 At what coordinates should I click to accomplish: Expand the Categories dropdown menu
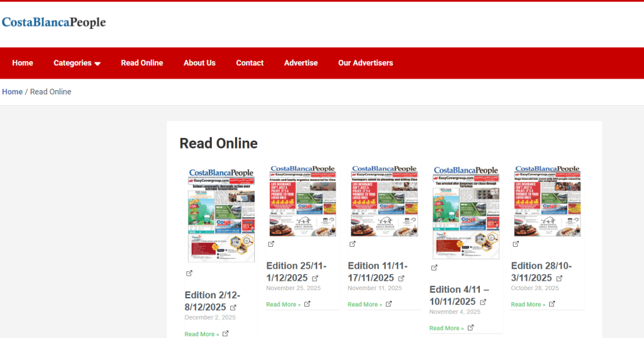coord(77,63)
